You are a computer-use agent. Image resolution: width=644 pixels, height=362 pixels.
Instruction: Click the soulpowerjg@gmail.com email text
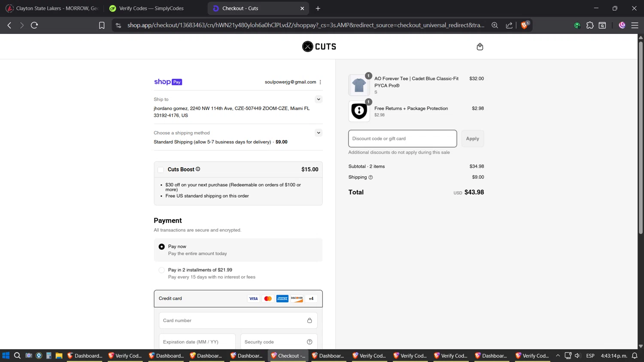coord(290,82)
